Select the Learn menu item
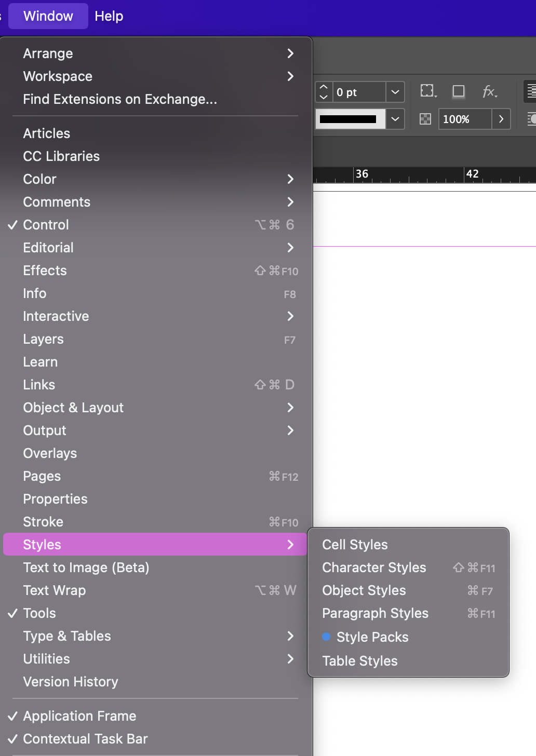The image size is (536, 756). pyautogui.click(x=156, y=362)
